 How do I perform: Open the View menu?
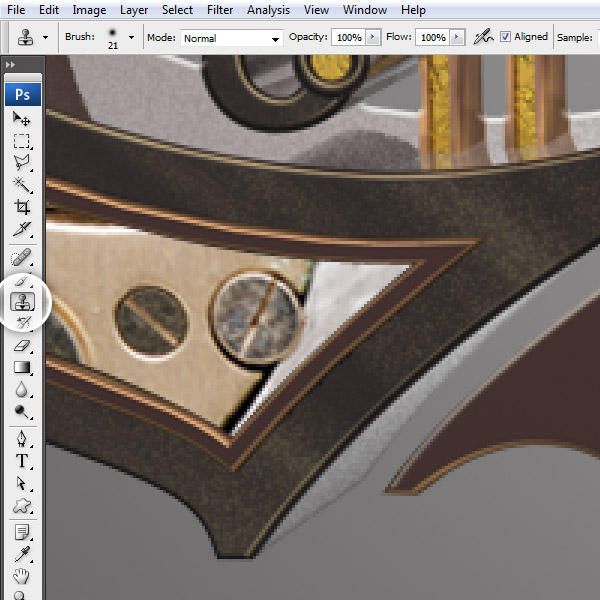(316, 10)
